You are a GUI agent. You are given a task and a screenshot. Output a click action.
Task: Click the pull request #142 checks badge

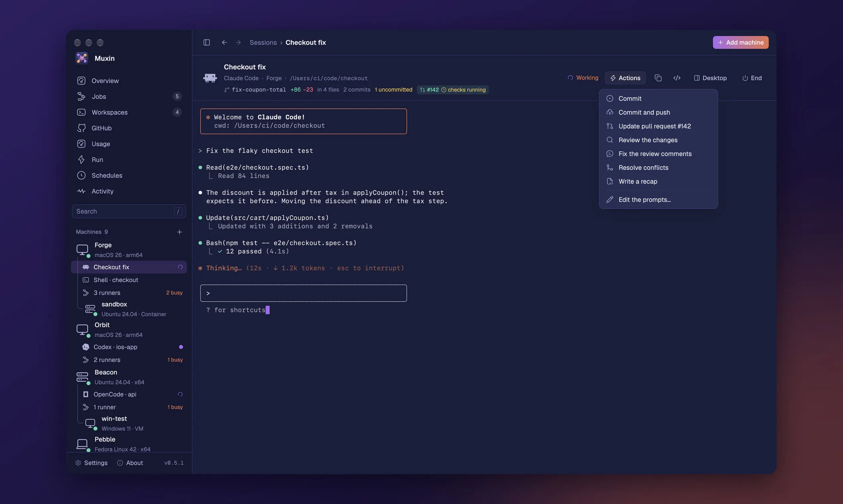[452, 90]
